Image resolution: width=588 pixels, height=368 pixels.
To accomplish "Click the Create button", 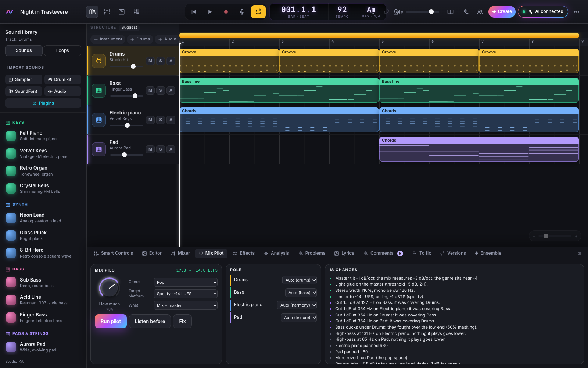I will (x=502, y=12).
